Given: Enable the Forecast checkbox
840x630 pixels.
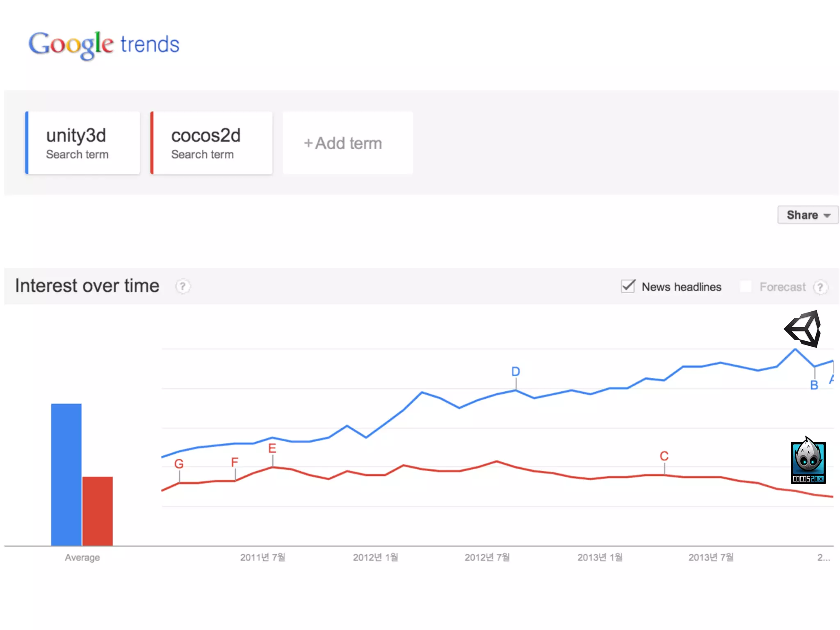Looking at the screenshot, I should (746, 287).
